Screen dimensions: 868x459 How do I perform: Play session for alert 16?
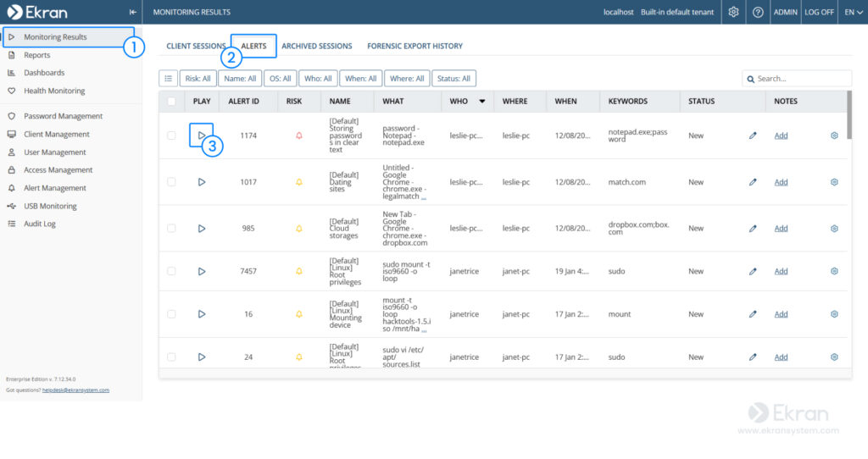click(x=202, y=314)
